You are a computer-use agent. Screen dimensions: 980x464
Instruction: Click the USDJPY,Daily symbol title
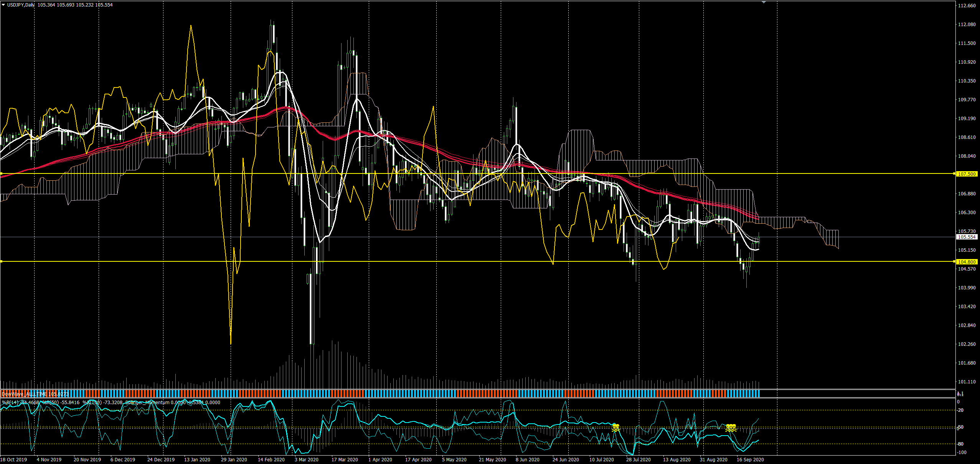21,5
